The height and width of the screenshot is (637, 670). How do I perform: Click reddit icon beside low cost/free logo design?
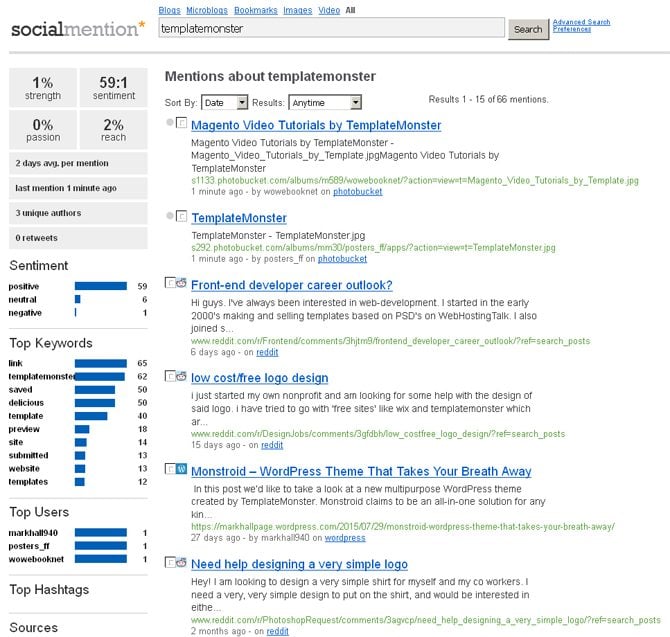[x=181, y=378]
